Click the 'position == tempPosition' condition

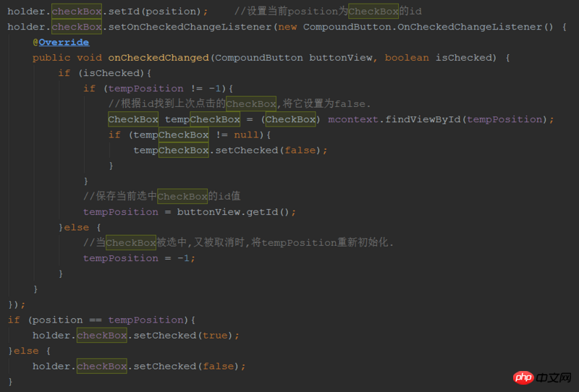[108, 320]
